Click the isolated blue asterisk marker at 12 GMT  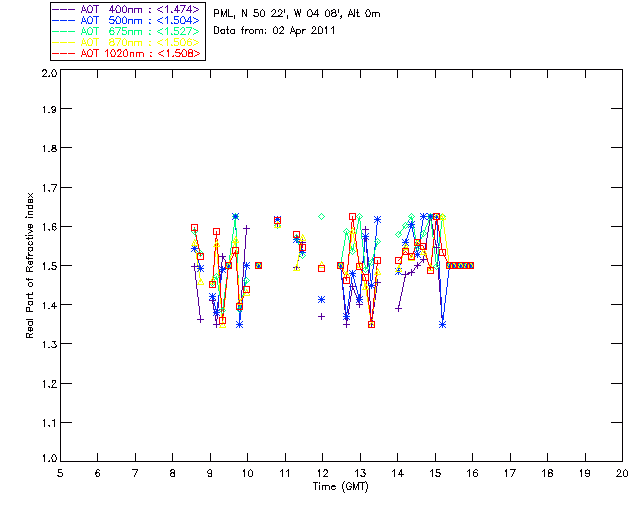pos(322,300)
